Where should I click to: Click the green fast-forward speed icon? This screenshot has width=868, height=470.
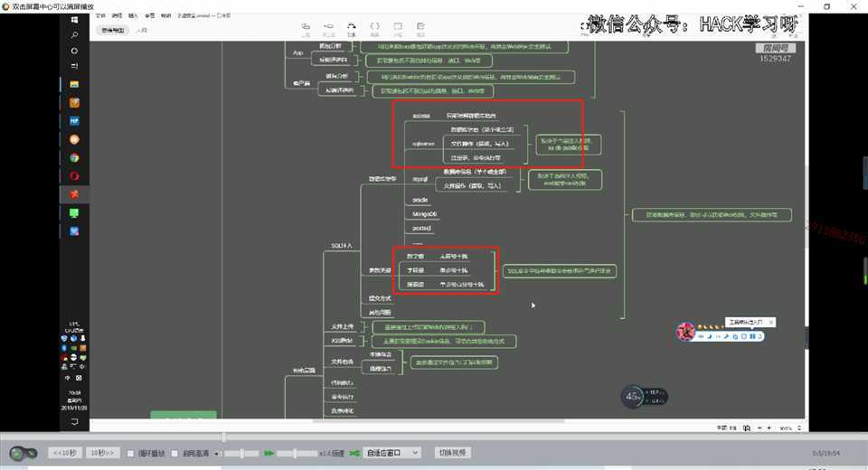pos(269,454)
